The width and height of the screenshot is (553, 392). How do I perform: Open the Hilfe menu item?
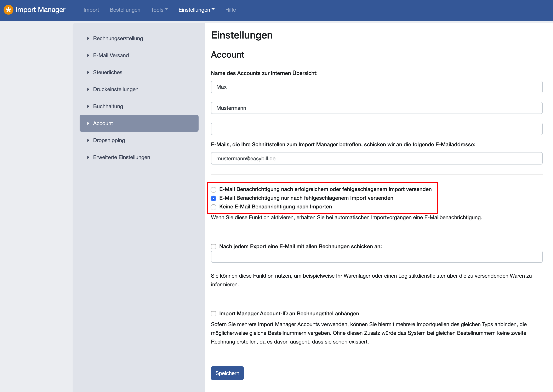[230, 10]
